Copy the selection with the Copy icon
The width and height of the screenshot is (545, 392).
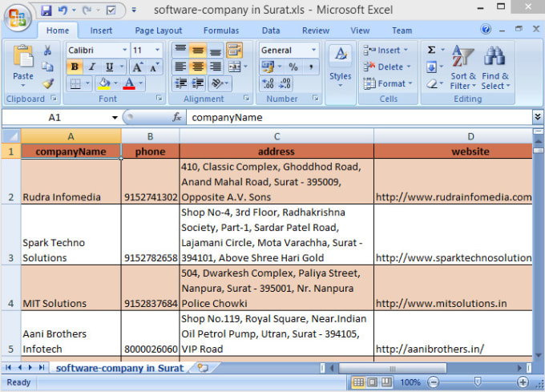pos(47,67)
